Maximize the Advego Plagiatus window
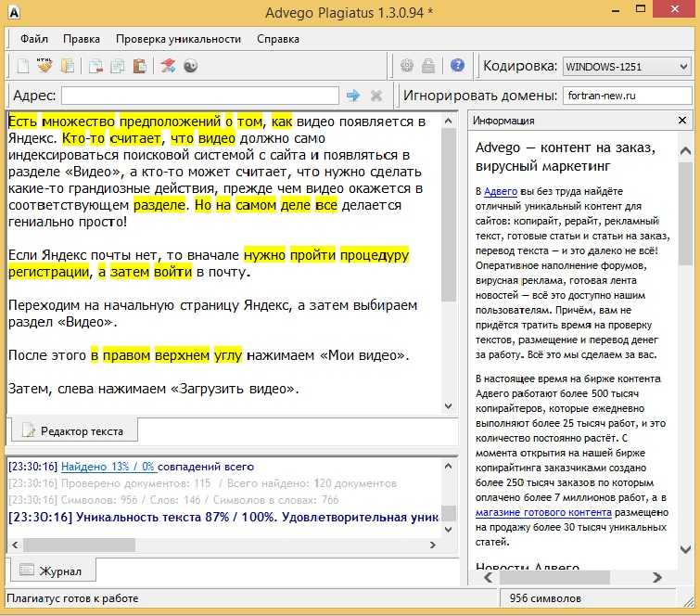 click(x=641, y=9)
